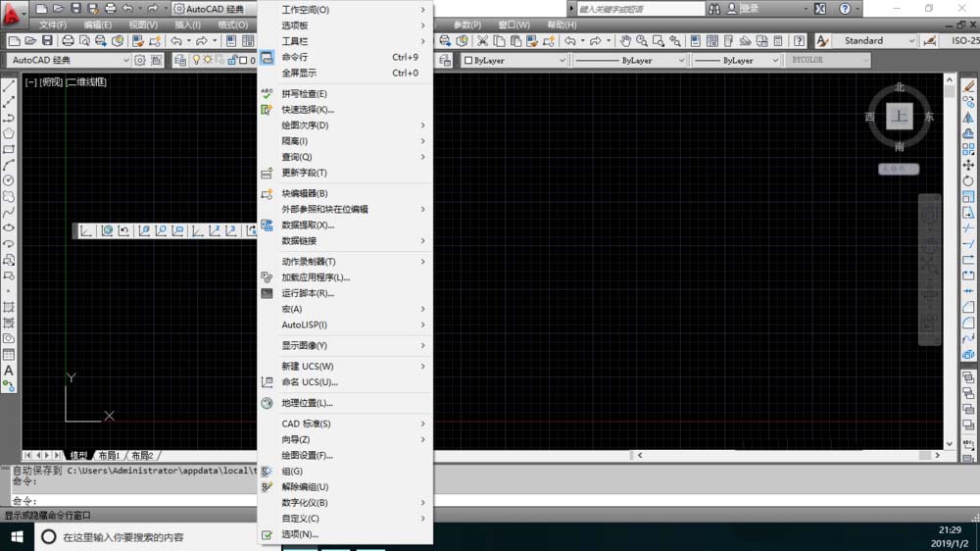Choose the Circle draw tool
Image resolution: width=980 pixels, height=551 pixels.
(x=9, y=180)
